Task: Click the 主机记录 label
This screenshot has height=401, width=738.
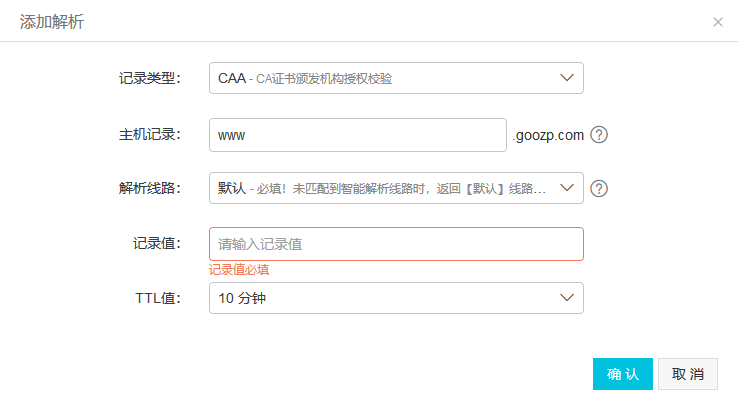Action: tap(150, 135)
